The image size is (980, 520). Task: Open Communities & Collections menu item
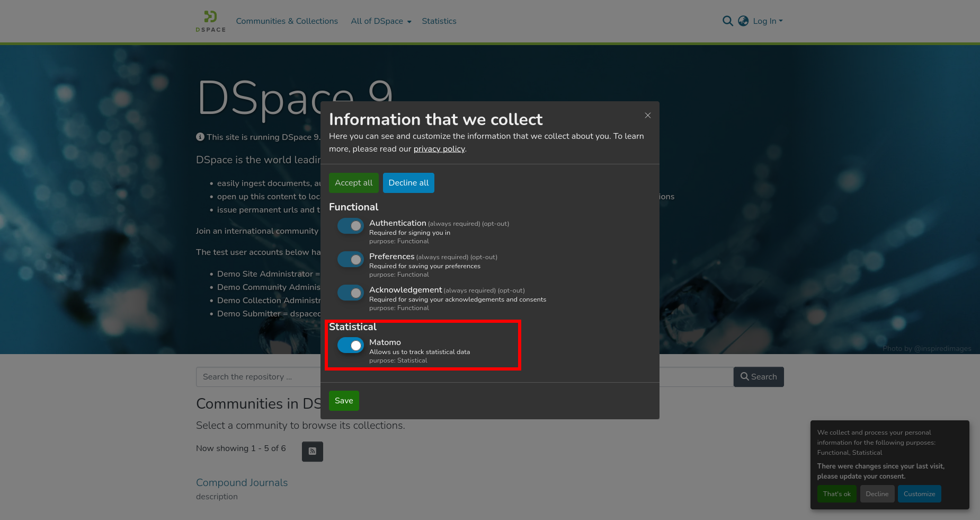click(287, 21)
